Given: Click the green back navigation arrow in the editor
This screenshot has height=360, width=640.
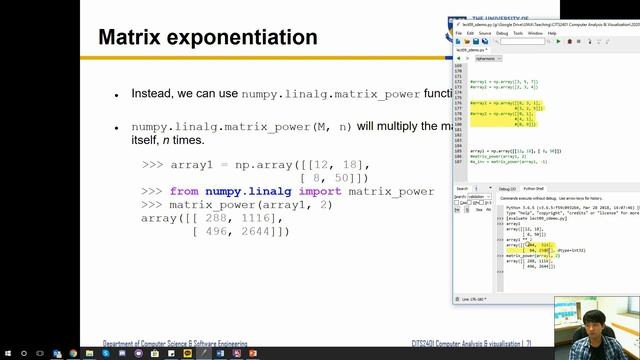Looking at the screenshot, I should click(x=458, y=58).
